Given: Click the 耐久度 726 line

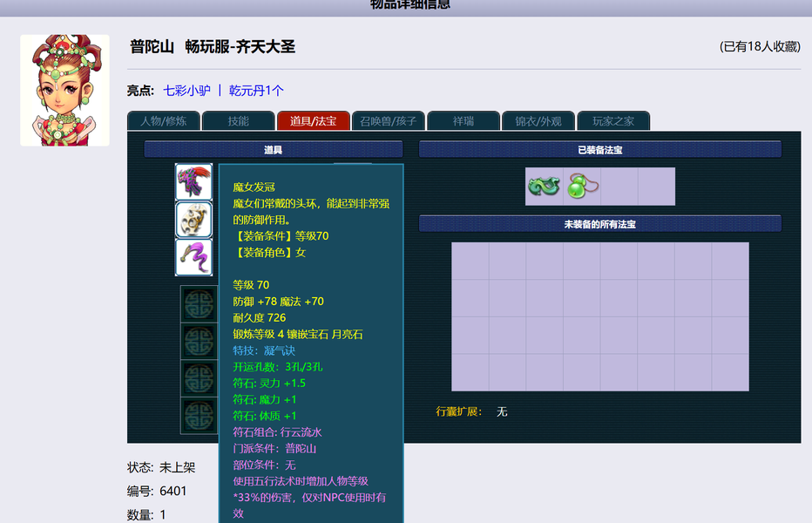Looking at the screenshot, I should point(260,318).
